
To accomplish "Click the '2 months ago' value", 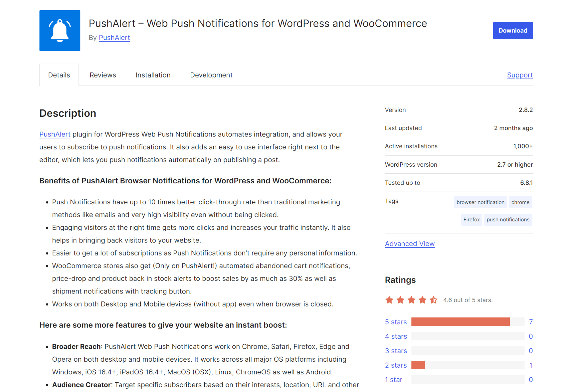I will [x=513, y=128].
